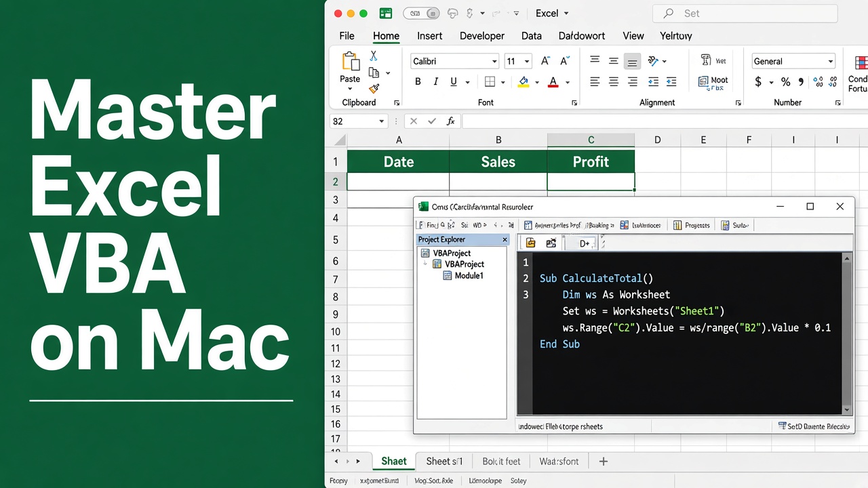Select the Format Painter brush icon

coord(374,89)
